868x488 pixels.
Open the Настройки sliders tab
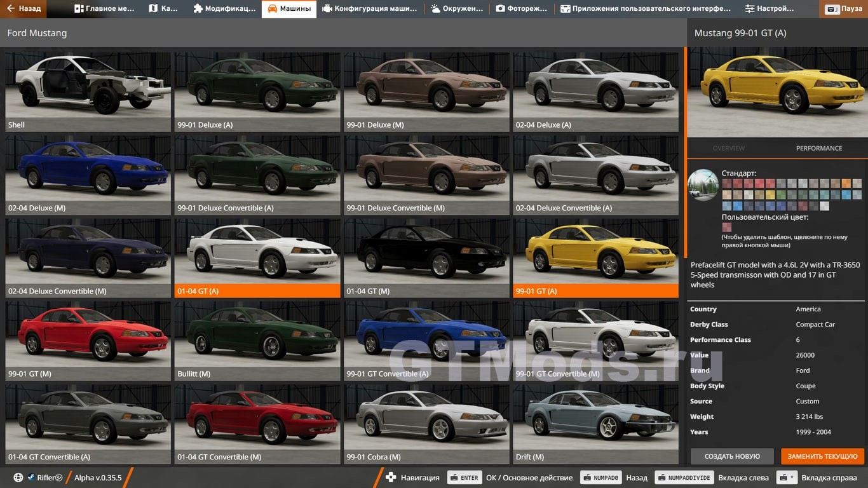(x=770, y=9)
